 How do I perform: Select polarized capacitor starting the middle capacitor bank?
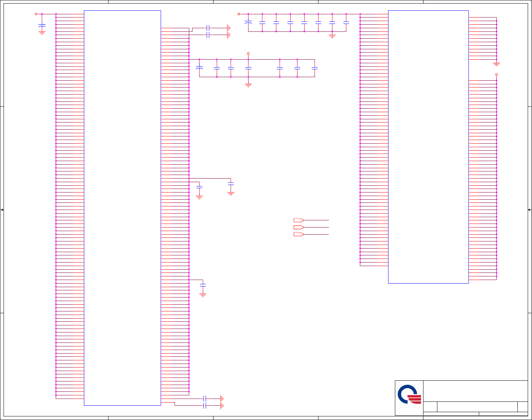199,67
